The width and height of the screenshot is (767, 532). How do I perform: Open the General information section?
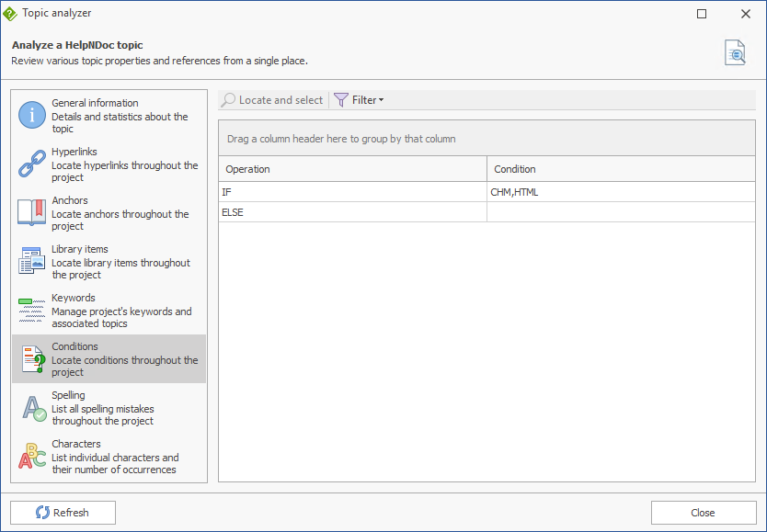pos(109,115)
